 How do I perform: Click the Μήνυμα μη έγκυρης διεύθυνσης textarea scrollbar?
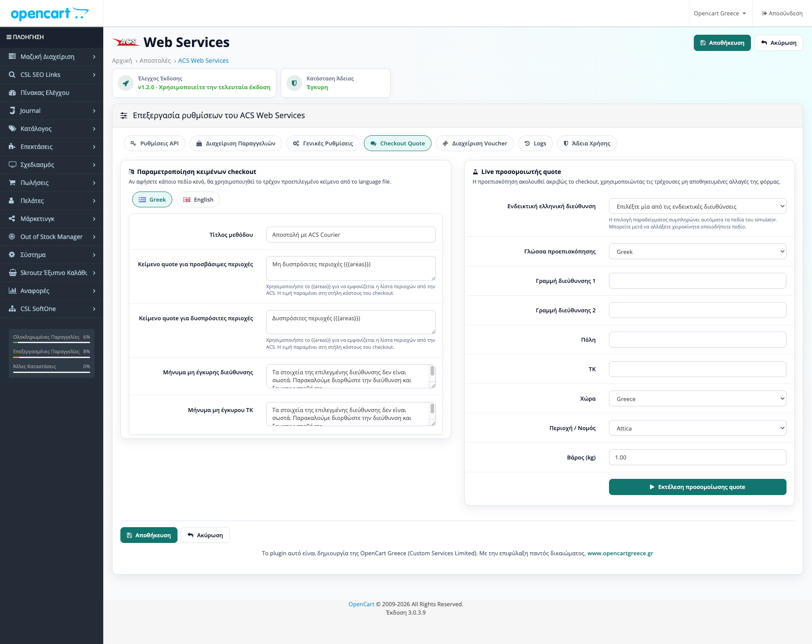[x=432, y=373]
